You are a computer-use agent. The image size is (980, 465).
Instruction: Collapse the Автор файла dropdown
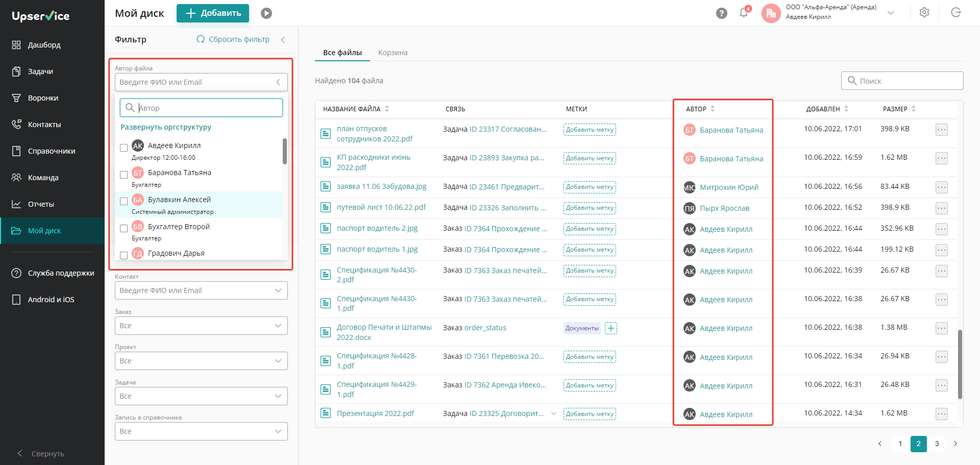(278, 82)
